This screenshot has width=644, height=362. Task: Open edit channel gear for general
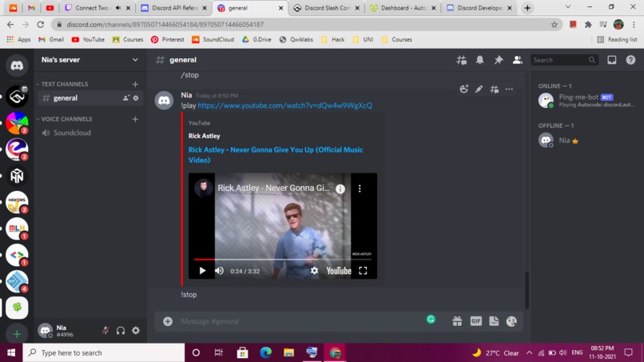click(136, 98)
